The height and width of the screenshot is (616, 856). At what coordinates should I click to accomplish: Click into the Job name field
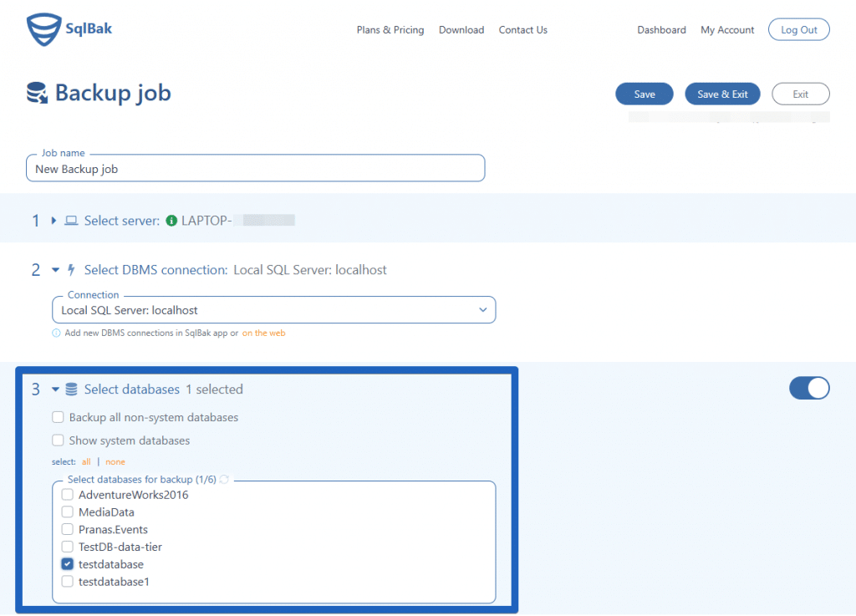tap(256, 169)
